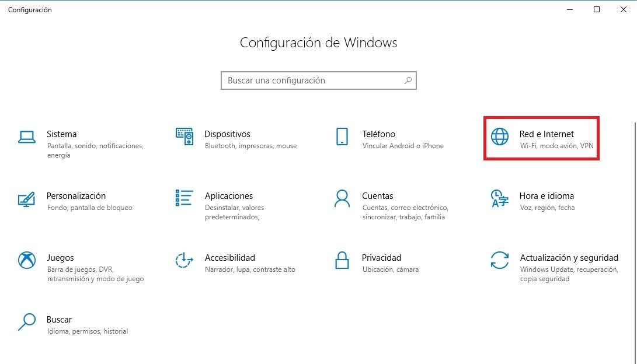Viewport: 637px width, 364px height.
Task: Click the Hora e idioma icon
Action: (x=499, y=198)
